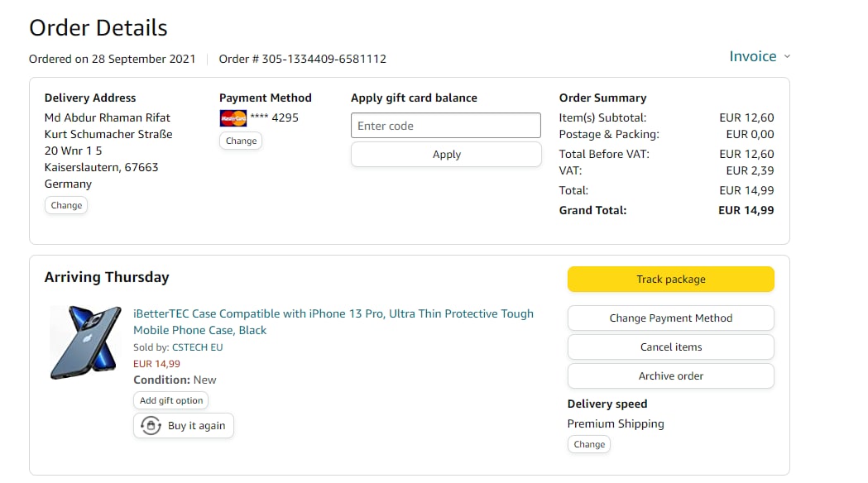Open the Invoice menu label
Screen dimensions: 868x483
752,56
